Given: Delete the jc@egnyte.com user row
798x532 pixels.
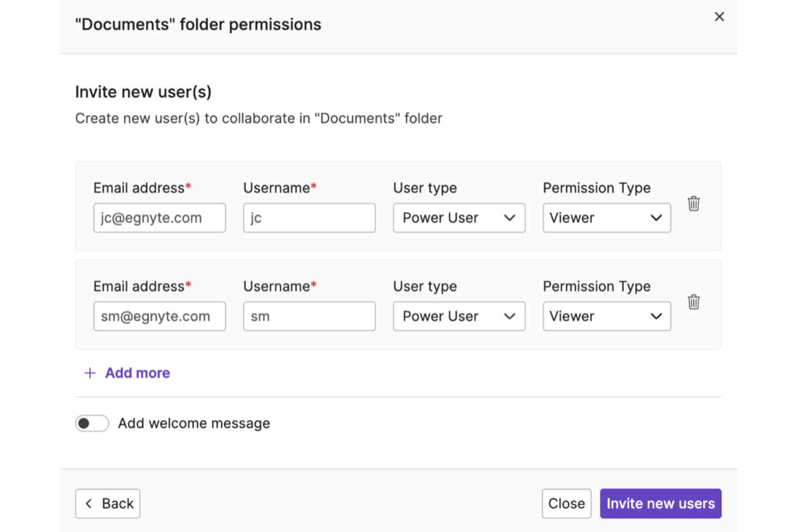Looking at the screenshot, I should (x=693, y=204).
